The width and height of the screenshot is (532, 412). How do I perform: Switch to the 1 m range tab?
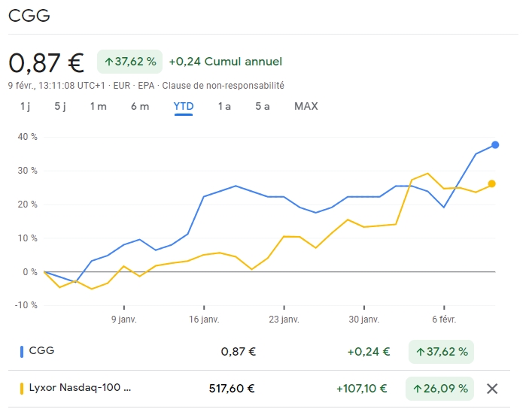pyautogui.click(x=99, y=106)
